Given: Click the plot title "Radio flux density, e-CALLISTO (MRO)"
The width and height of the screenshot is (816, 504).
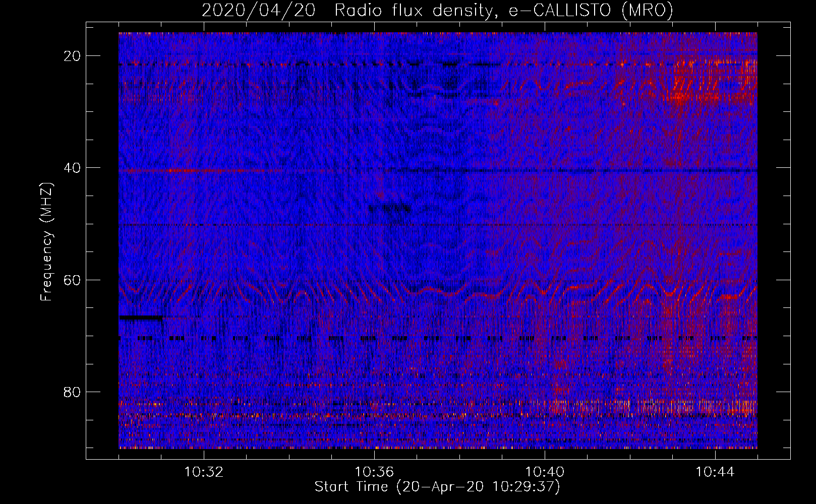Looking at the screenshot, I should (504, 10).
